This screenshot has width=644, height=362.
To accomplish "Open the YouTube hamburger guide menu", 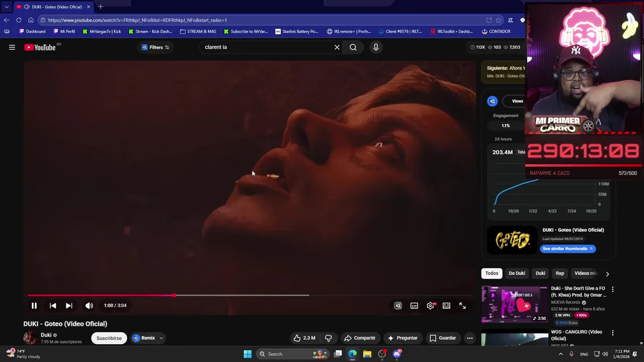I will (12, 47).
